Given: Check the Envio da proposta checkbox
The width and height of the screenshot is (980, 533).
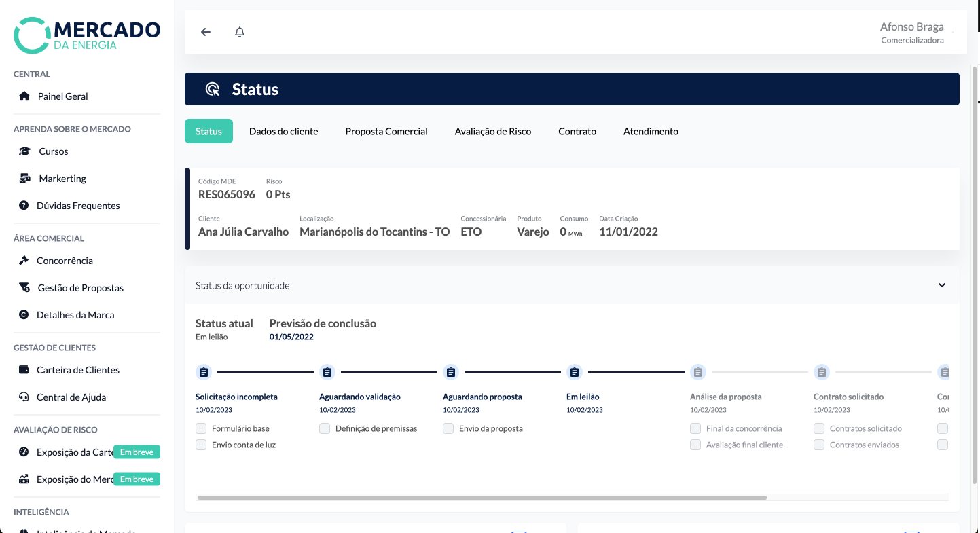Looking at the screenshot, I should pos(448,428).
